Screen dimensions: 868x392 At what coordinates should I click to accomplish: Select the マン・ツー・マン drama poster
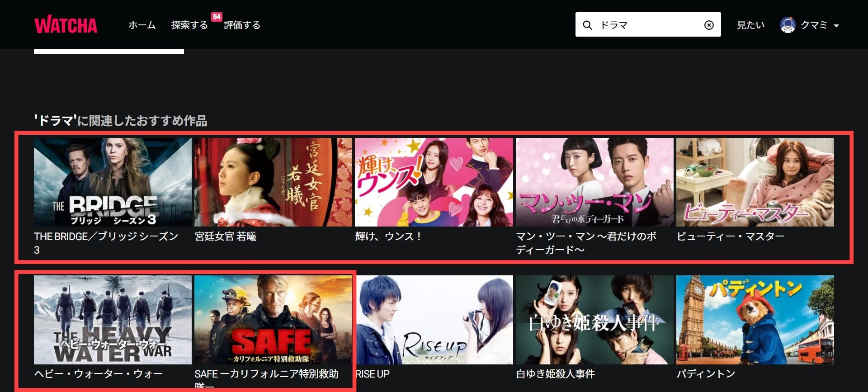(x=594, y=182)
